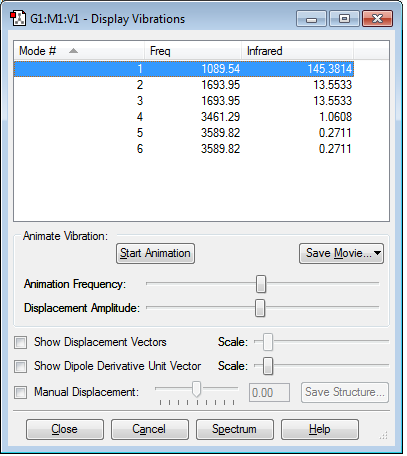Click the Animation Frequency slider handle

coord(261,284)
